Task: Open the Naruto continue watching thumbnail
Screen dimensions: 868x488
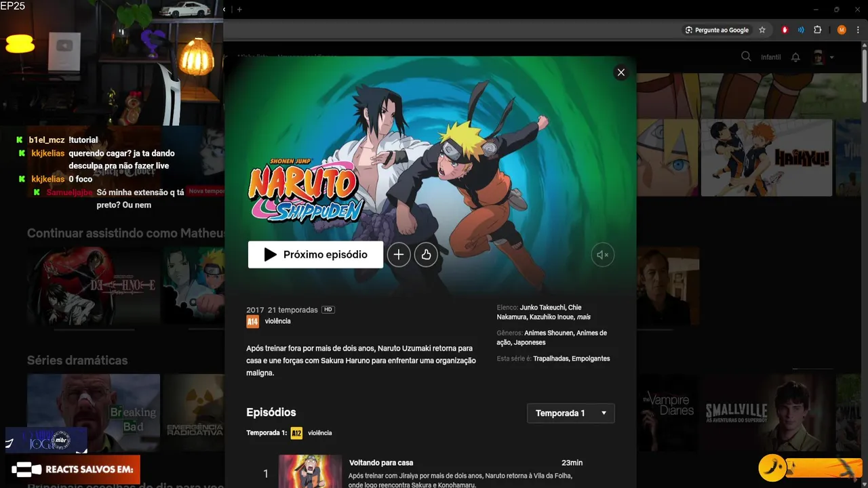Action: pos(194,285)
